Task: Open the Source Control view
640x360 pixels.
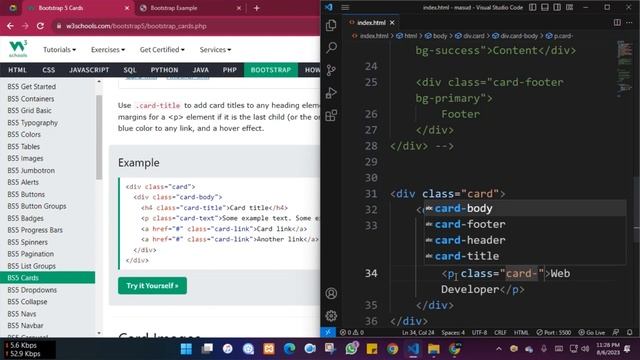Action: [331, 70]
